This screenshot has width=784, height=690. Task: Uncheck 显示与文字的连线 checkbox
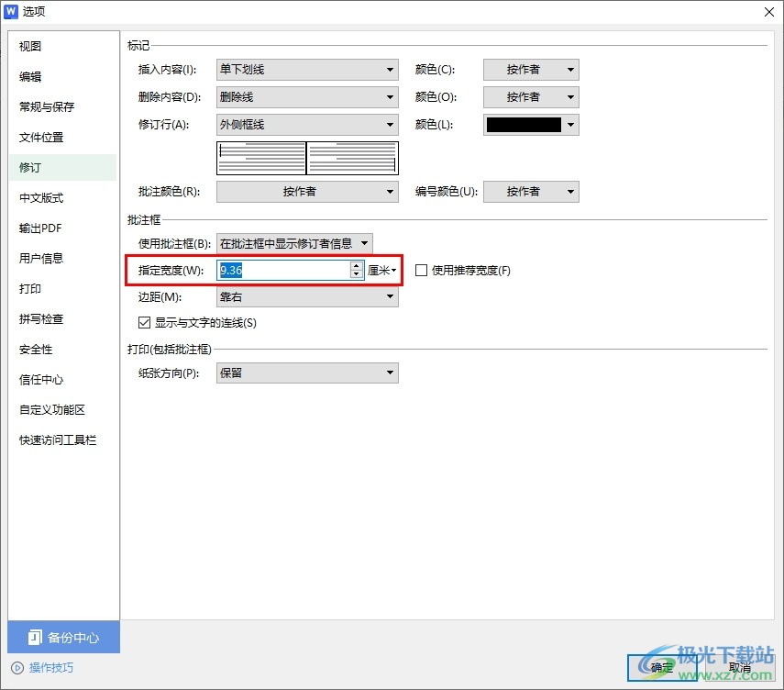144,322
